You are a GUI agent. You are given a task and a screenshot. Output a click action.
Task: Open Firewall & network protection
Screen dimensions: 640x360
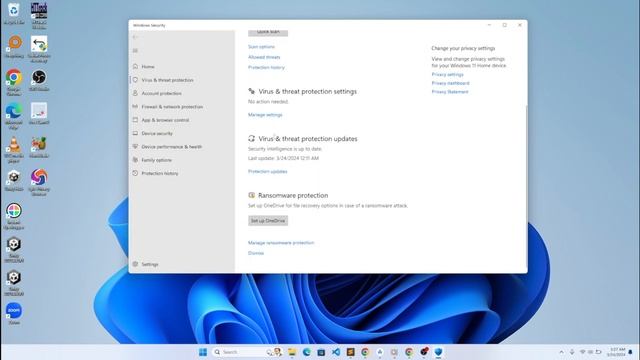172,107
